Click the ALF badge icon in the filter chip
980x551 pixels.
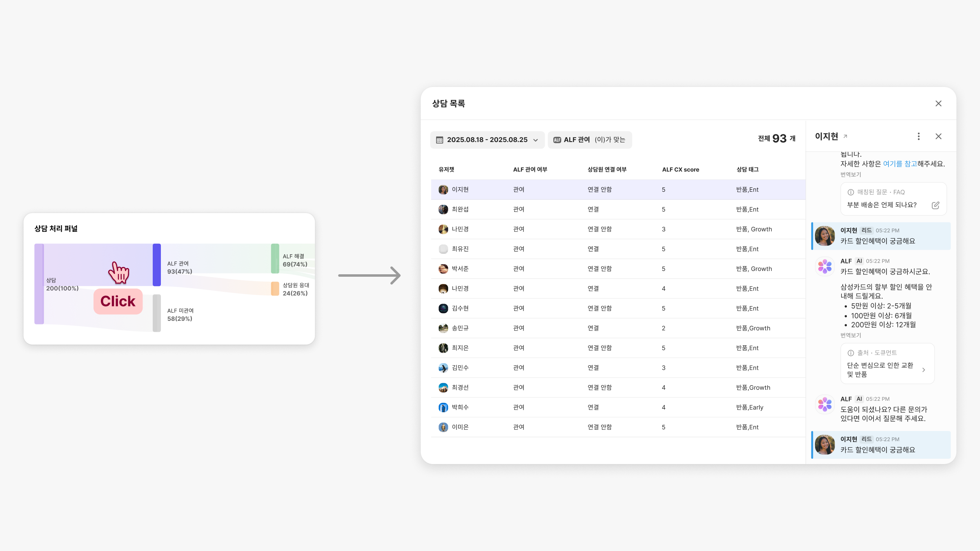pos(557,140)
